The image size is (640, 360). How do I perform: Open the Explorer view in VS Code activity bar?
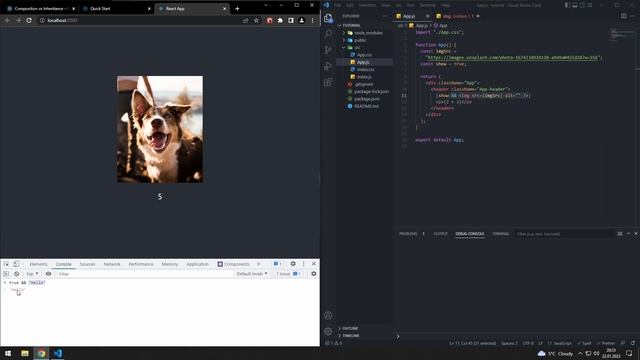[328, 18]
